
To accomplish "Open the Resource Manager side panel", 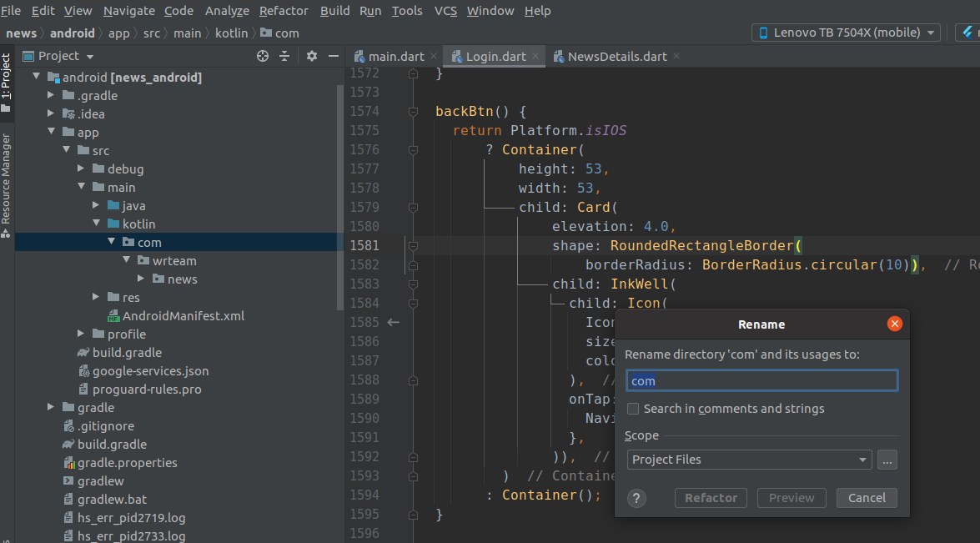I will (6, 179).
